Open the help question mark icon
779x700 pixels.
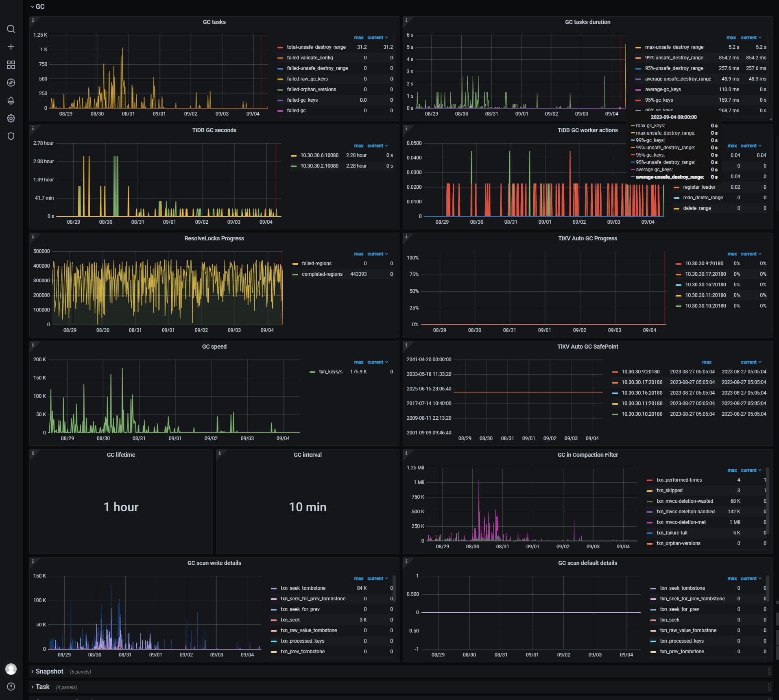pyautogui.click(x=11, y=687)
